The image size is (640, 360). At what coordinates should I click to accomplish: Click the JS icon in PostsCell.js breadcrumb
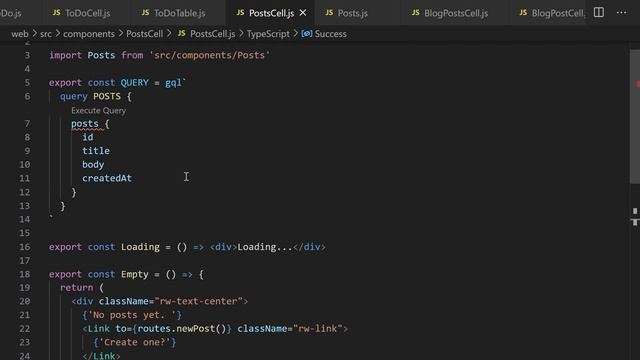click(182, 33)
